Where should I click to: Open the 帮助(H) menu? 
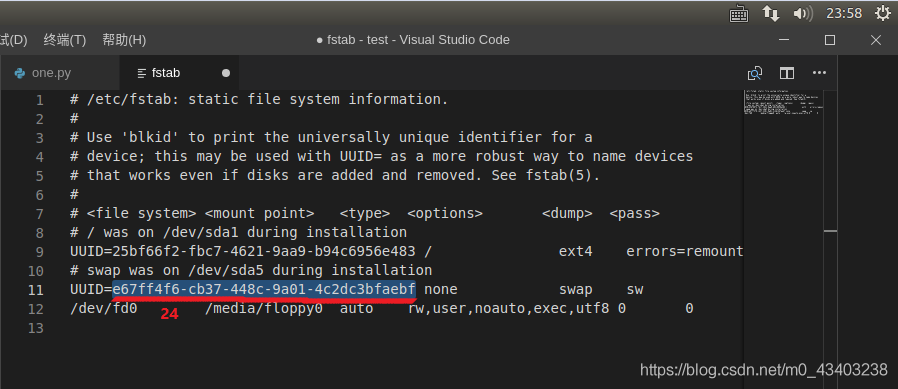(x=124, y=40)
